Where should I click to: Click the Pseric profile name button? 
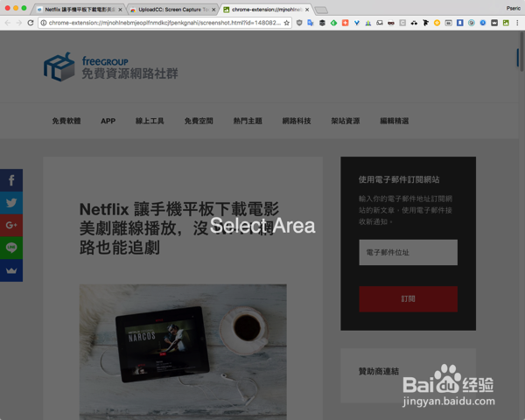(514, 9)
